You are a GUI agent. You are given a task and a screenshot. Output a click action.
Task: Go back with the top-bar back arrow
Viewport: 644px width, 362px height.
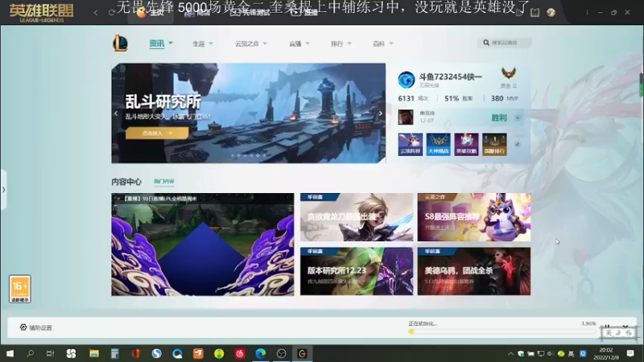point(96,13)
